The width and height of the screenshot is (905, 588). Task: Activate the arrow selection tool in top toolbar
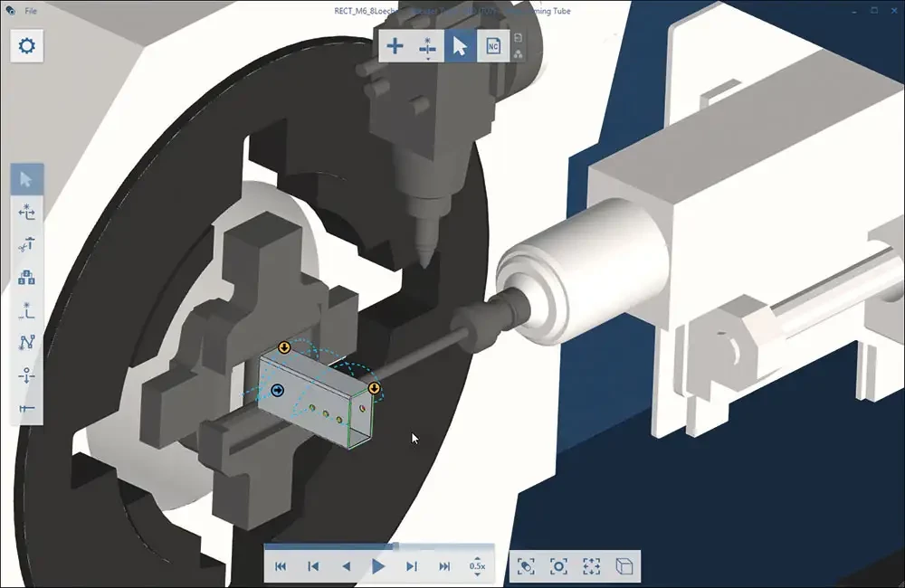(x=460, y=45)
